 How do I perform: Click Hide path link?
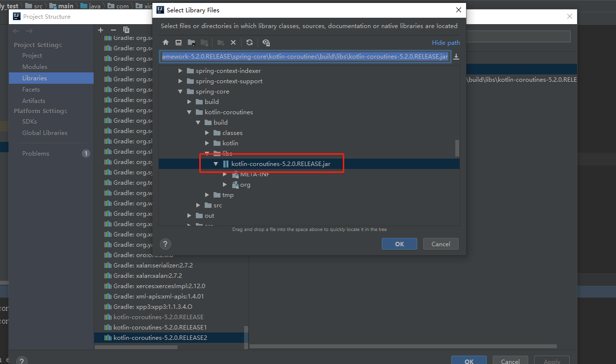[x=446, y=43]
